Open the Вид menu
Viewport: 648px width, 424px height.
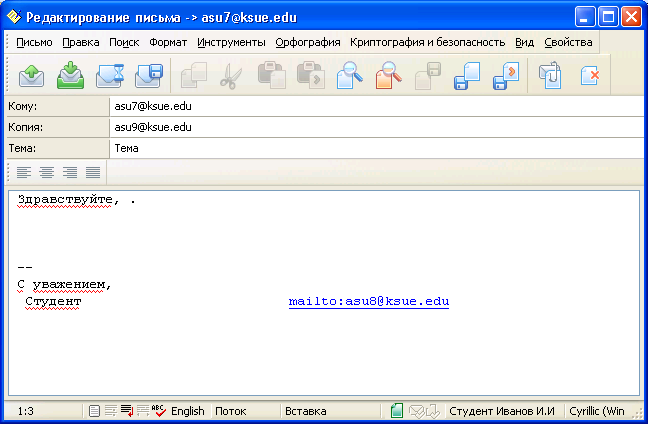pyautogui.click(x=524, y=42)
